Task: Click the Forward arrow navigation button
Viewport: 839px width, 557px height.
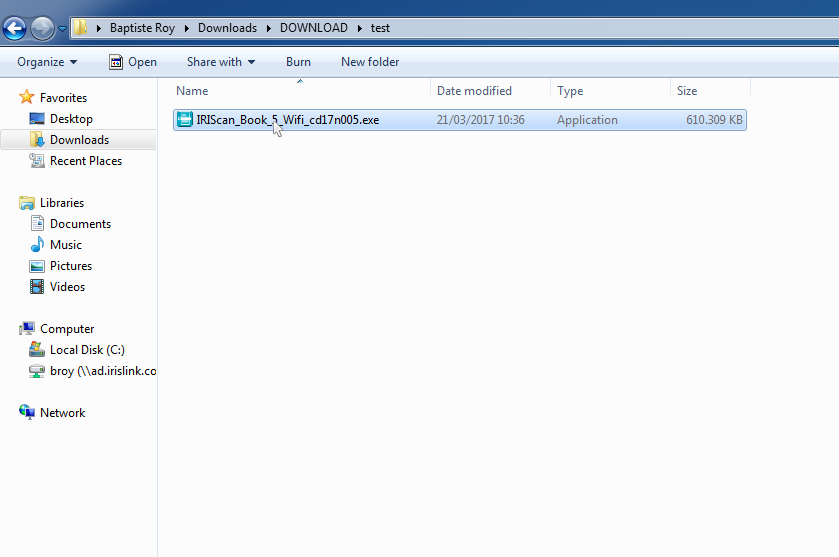Action: [42, 28]
